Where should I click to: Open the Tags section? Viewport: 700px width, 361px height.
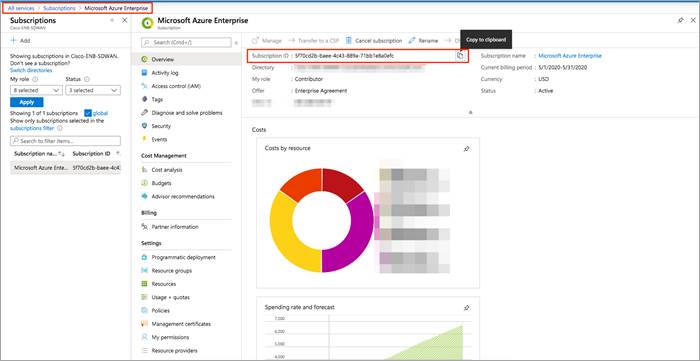tap(157, 100)
